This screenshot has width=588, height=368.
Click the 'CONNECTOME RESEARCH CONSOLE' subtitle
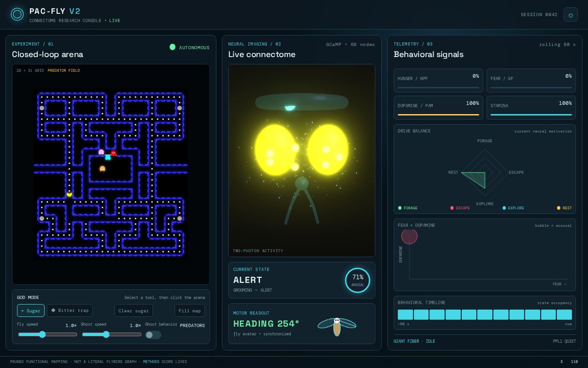65,21
